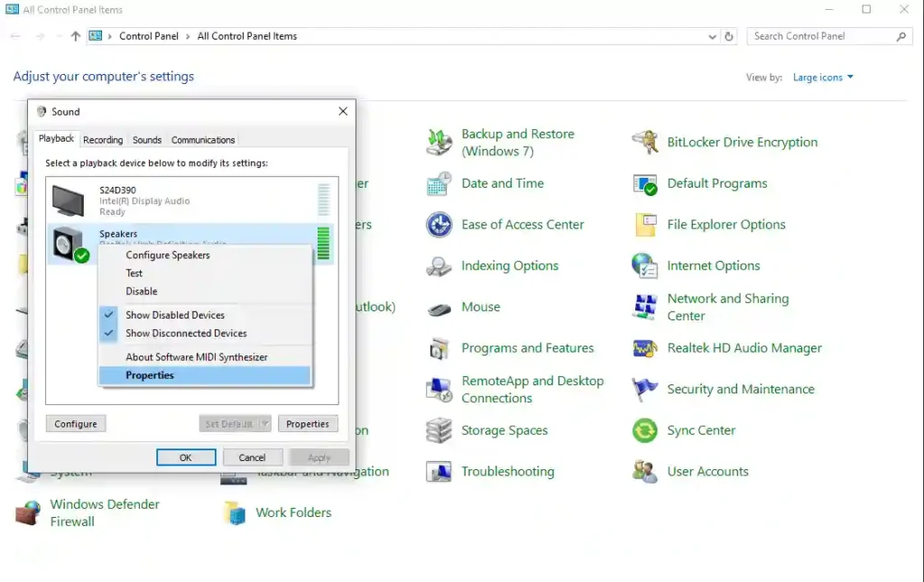Select the Speakers device icon
924x582 pixels.
(x=69, y=244)
